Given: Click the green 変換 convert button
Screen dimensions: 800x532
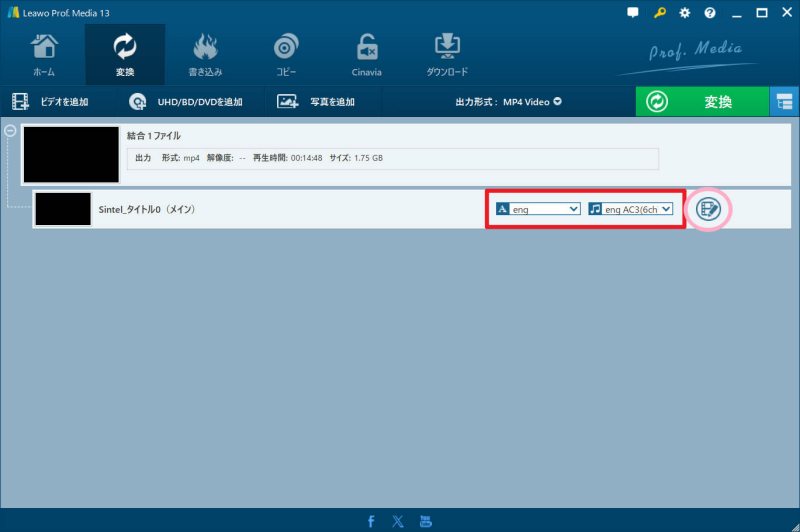Looking at the screenshot, I should 702,102.
